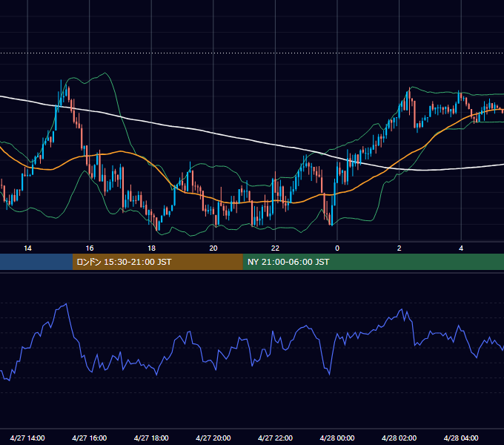
Task: Click the 0 hour label on price chart axis
Action: point(337,248)
